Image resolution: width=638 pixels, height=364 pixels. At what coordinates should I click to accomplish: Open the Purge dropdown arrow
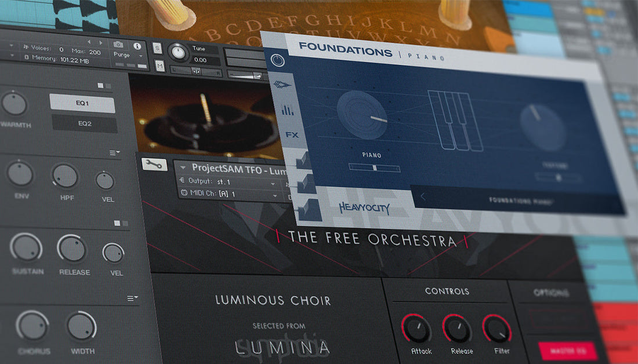coord(141,57)
